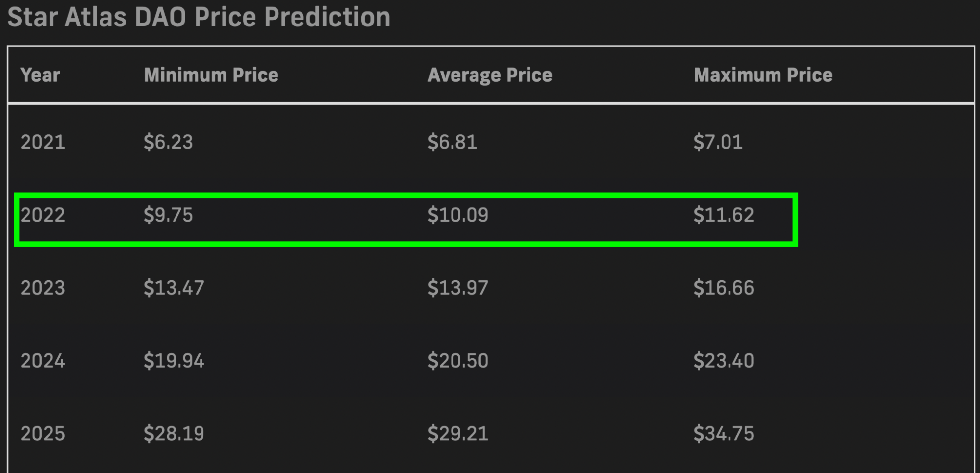Screen dimensions: 980x473
Task: Click the $16.66 maximum price value
Action: (x=724, y=288)
